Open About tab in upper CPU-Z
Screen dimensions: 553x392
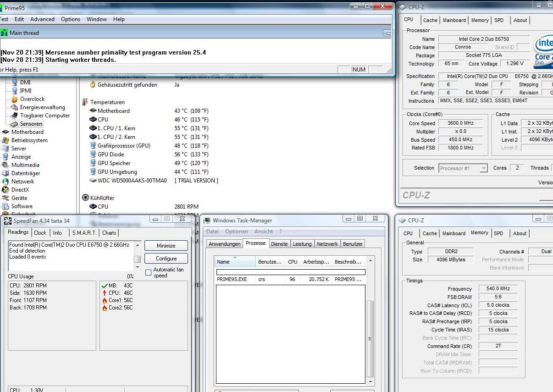(x=520, y=20)
